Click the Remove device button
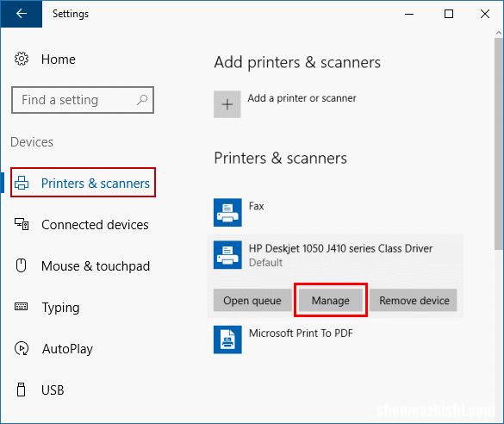 [414, 300]
